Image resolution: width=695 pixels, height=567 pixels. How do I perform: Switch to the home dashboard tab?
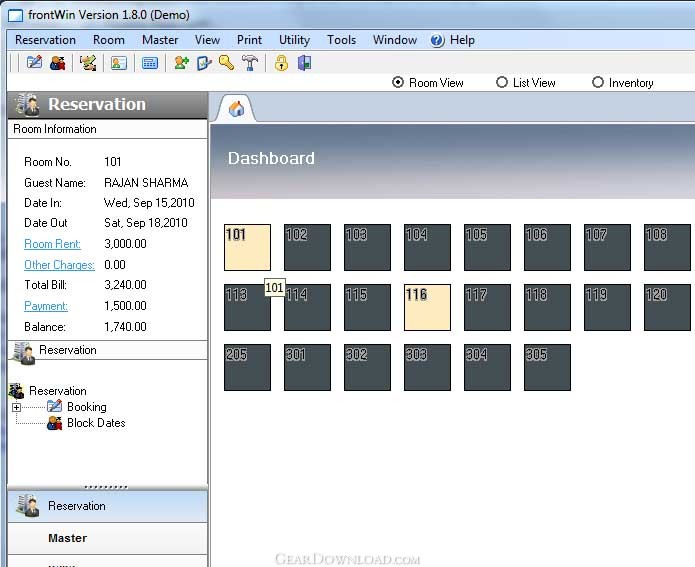pos(236,108)
